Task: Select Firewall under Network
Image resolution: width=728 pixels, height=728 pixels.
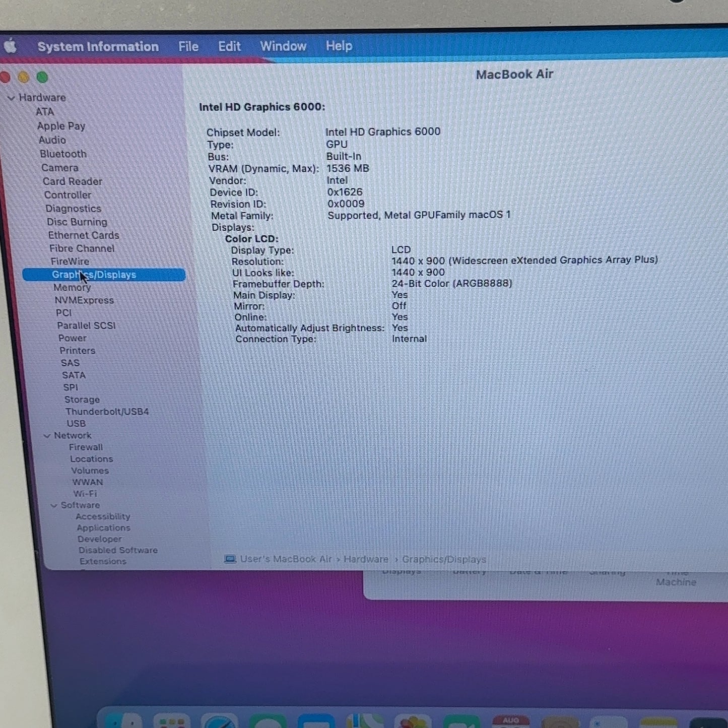Action: pos(86,447)
